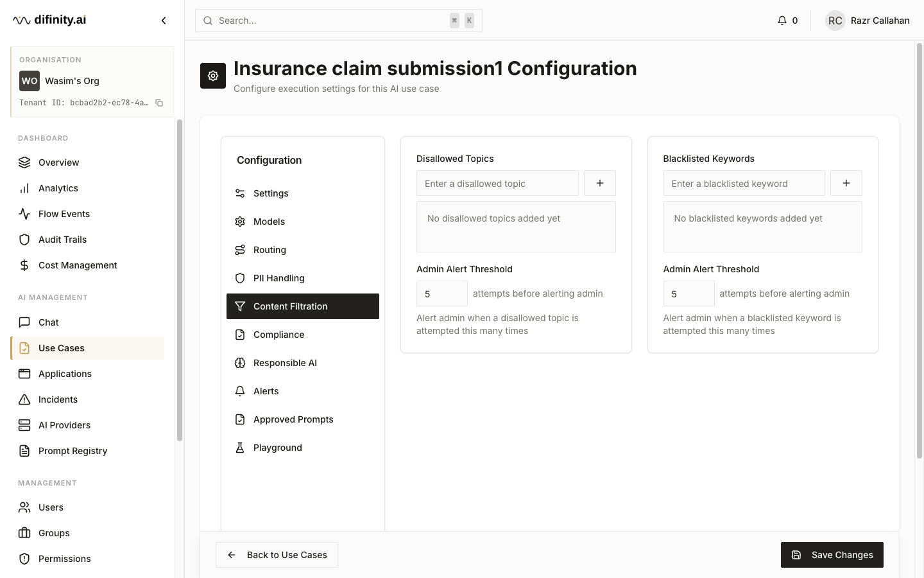Click the Routing icon
Image resolution: width=924 pixels, height=578 pixels.
(x=240, y=250)
